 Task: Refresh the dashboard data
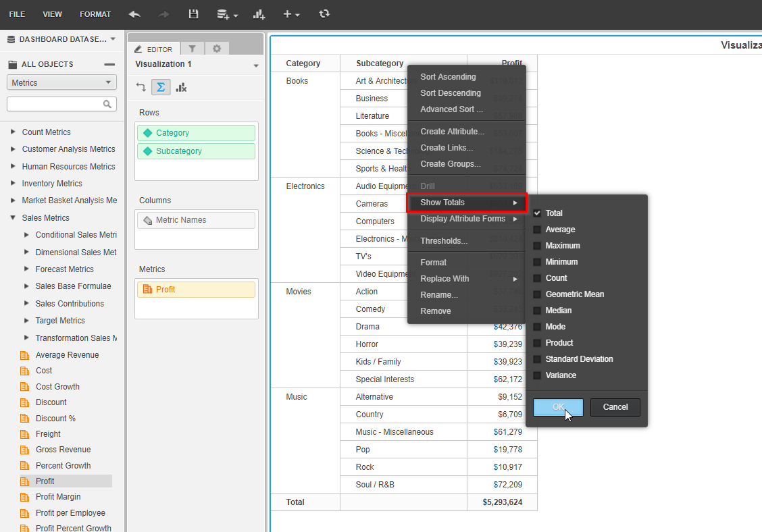(x=324, y=14)
